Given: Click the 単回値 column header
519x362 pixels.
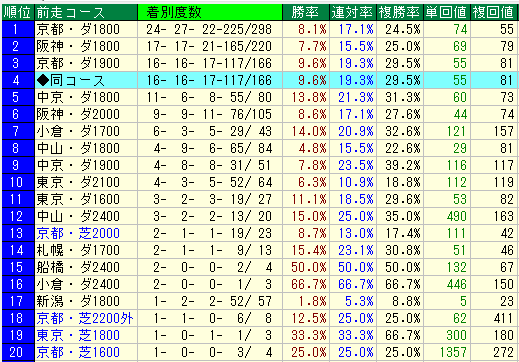Looking at the screenshot, I should (447, 12).
